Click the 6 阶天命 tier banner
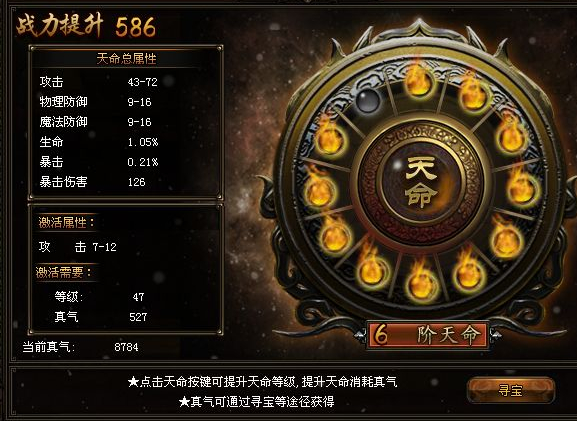 [428, 335]
